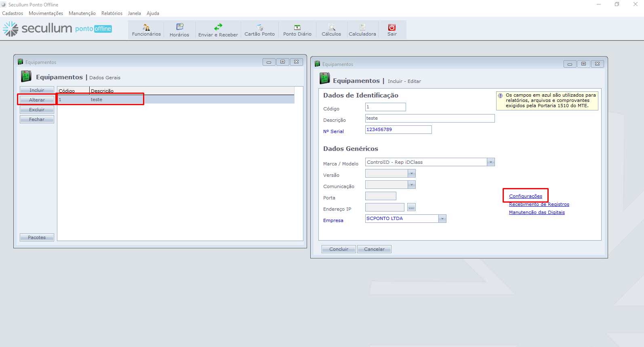Click the Alterar button

pyautogui.click(x=37, y=100)
